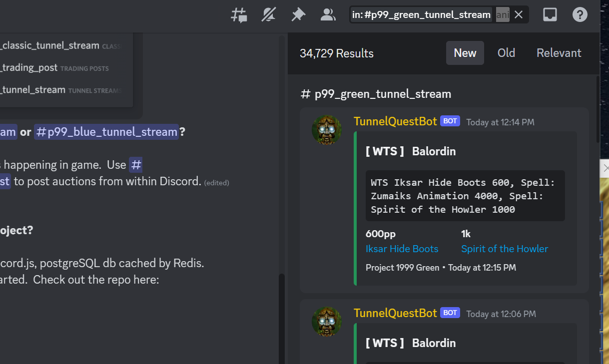The height and width of the screenshot is (364, 609).
Task: Toggle the member list panel
Action: tap(328, 14)
